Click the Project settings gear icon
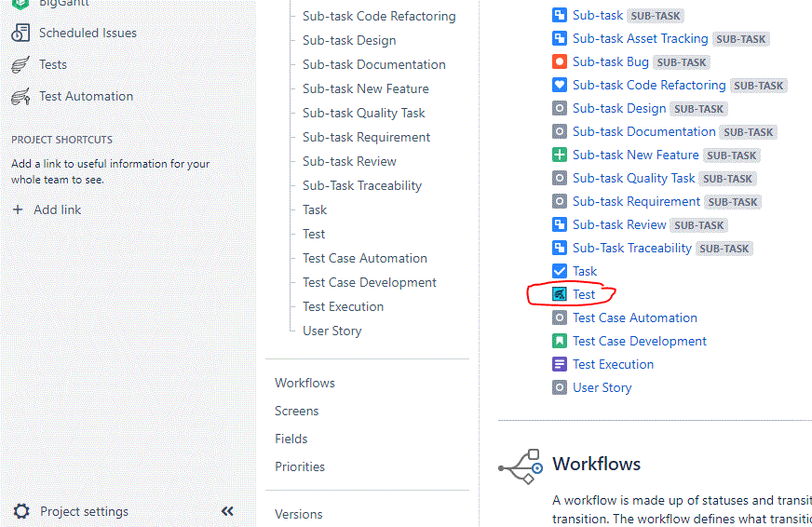The height and width of the screenshot is (527, 812). [x=20, y=511]
